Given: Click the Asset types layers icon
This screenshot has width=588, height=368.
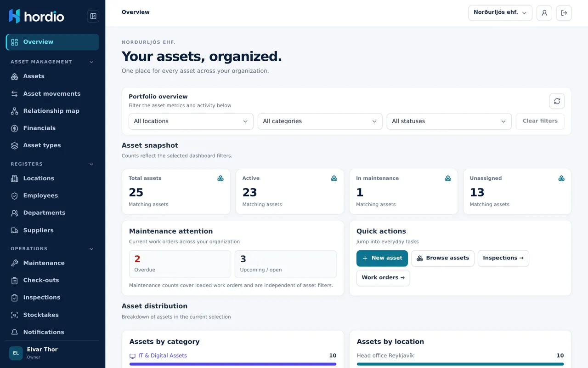Looking at the screenshot, I should click(15, 145).
